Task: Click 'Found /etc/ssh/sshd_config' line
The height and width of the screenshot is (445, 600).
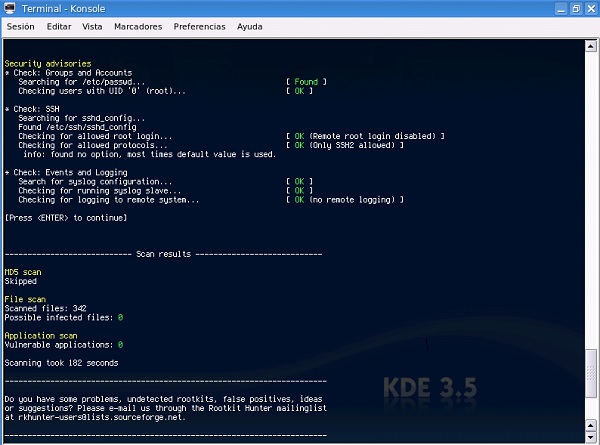Action: click(x=77, y=127)
